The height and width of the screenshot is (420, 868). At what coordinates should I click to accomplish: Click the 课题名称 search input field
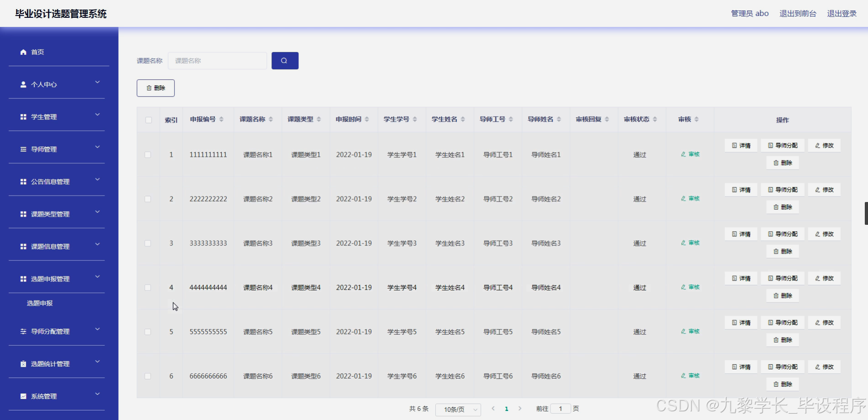click(217, 61)
